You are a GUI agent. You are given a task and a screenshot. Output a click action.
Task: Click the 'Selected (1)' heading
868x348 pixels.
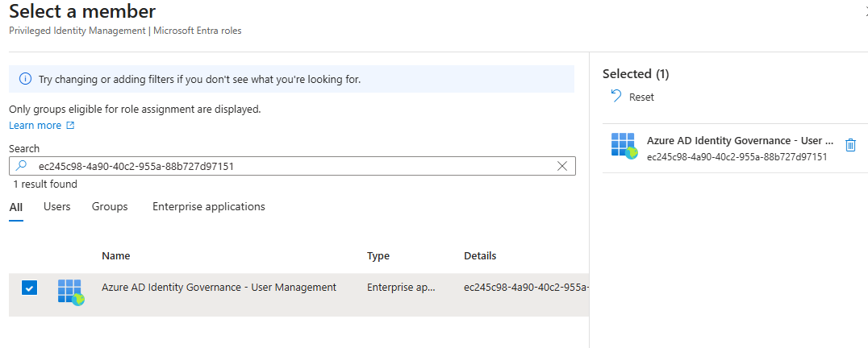tap(636, 74)
